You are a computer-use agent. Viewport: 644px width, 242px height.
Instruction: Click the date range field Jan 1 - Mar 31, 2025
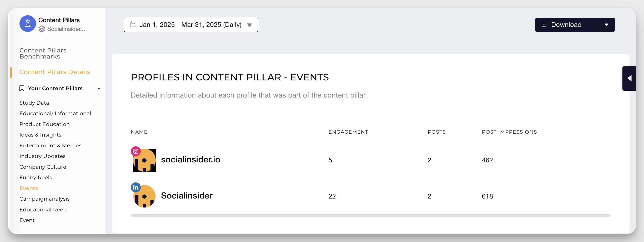tap(191, 25)
